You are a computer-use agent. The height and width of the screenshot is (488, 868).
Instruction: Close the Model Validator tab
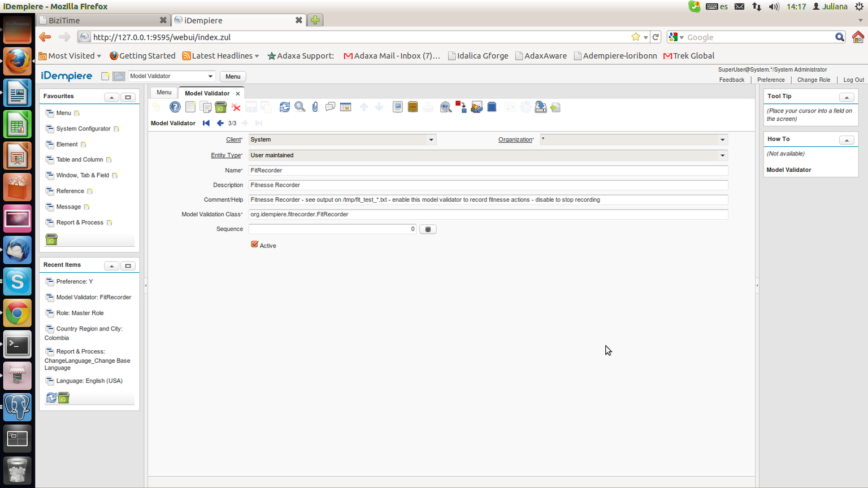click(238, 94)
